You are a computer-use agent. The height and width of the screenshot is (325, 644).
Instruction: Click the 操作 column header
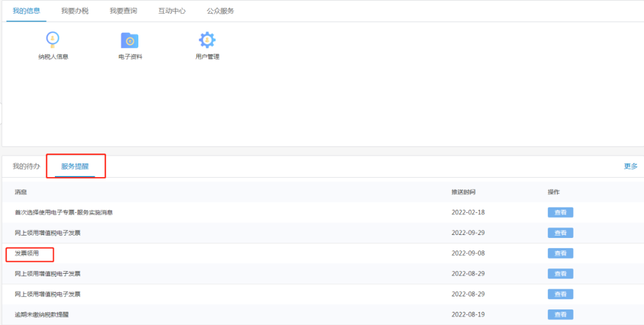[x=553, y=192]
